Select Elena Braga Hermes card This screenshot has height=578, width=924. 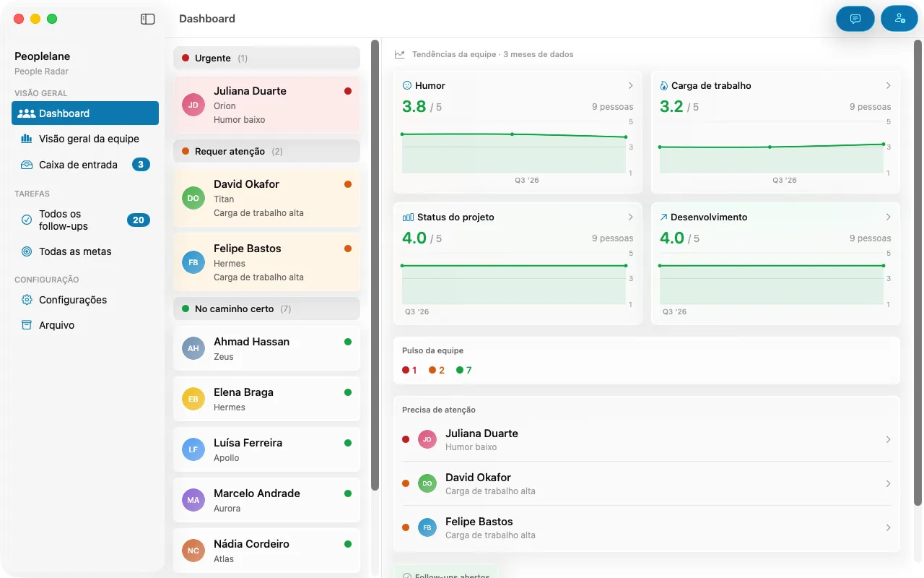266,399
